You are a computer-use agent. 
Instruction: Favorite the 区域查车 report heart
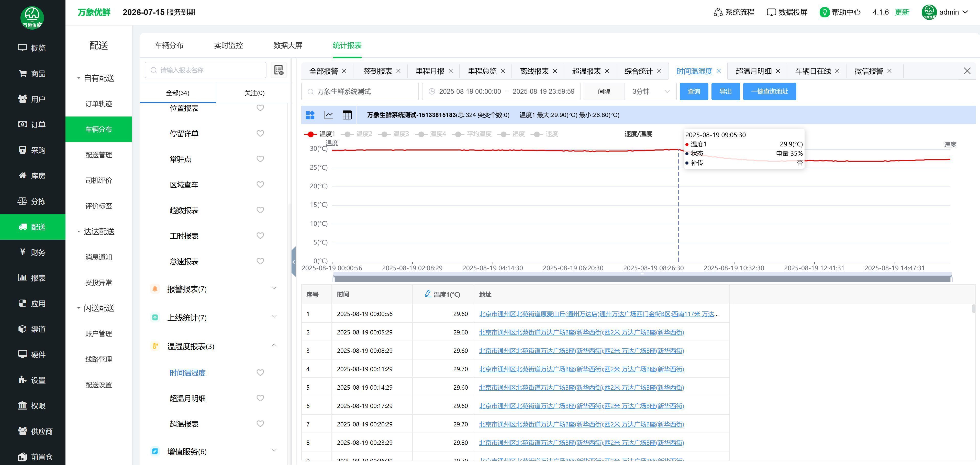click(x=260, y=184)
